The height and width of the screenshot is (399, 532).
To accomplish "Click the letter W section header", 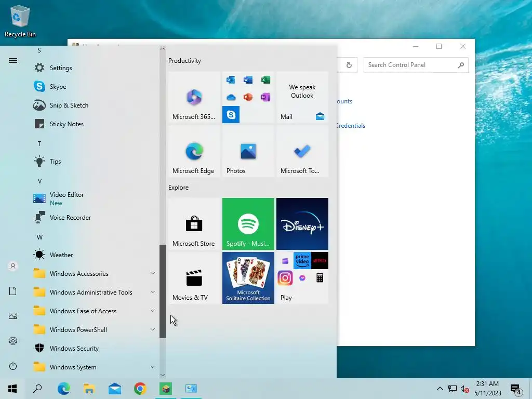I will [x=39, y=237].
